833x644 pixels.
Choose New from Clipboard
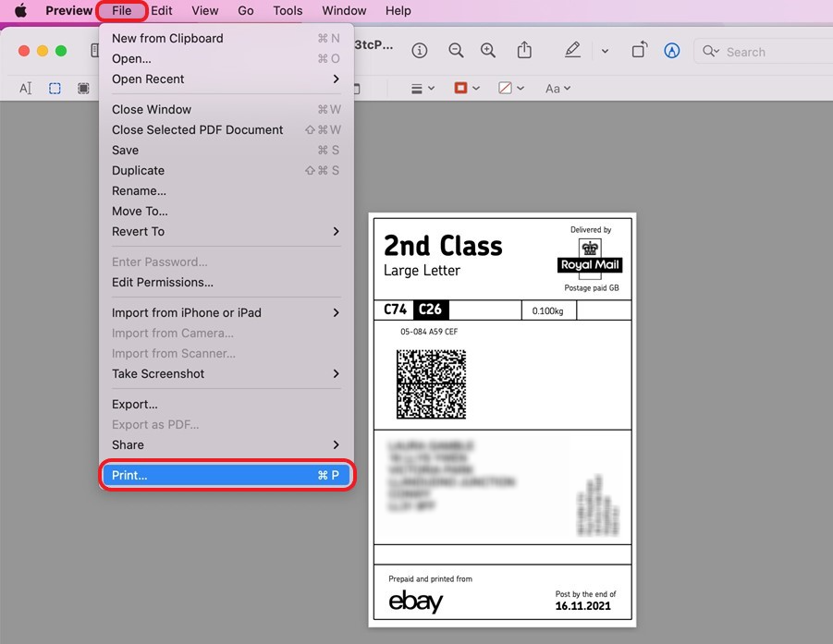227,38
